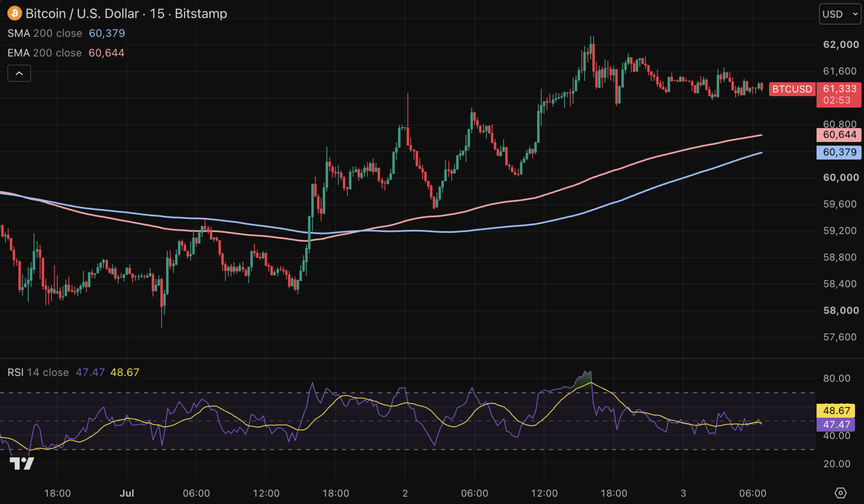Click the 62,000 level on price axis

click(841, 44)
